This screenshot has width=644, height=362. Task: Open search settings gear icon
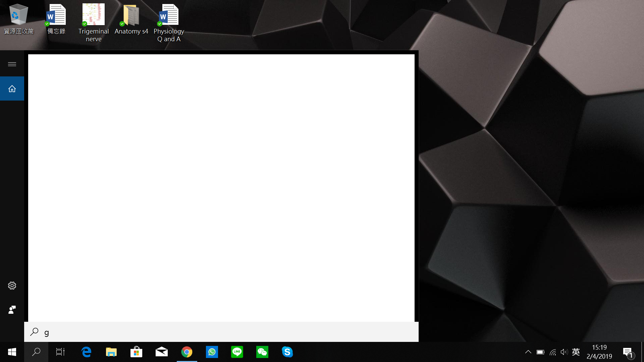12,286
